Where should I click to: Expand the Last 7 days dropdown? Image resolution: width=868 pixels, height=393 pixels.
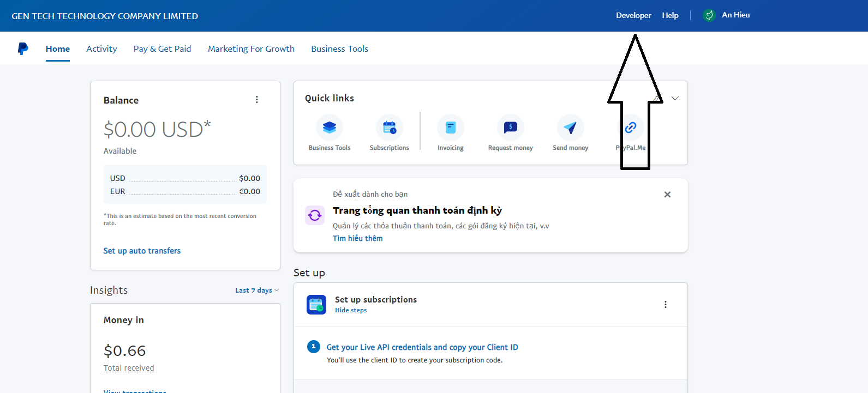pos(257,291)
